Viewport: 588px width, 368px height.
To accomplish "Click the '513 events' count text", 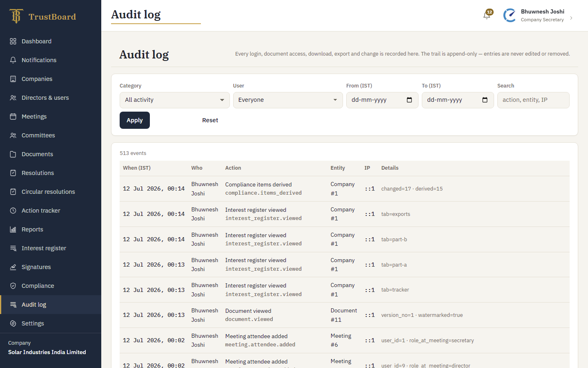I will click(x=133, y=153).
